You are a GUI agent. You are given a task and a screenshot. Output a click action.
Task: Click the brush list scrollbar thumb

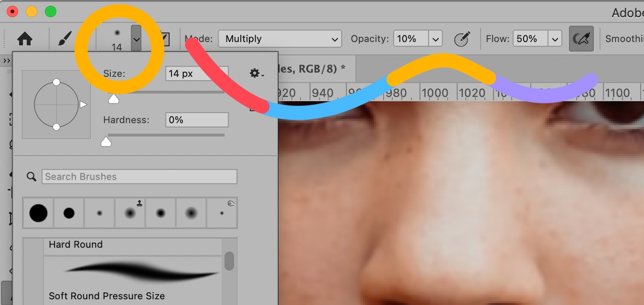point(229,261)
